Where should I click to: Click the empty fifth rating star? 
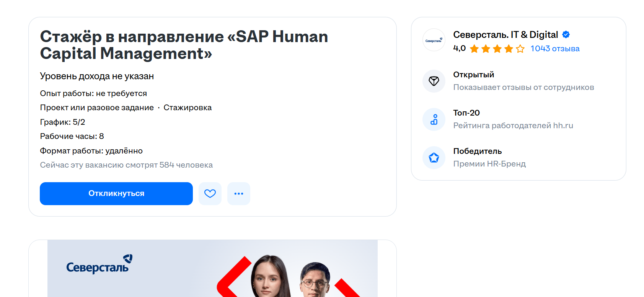520,49
